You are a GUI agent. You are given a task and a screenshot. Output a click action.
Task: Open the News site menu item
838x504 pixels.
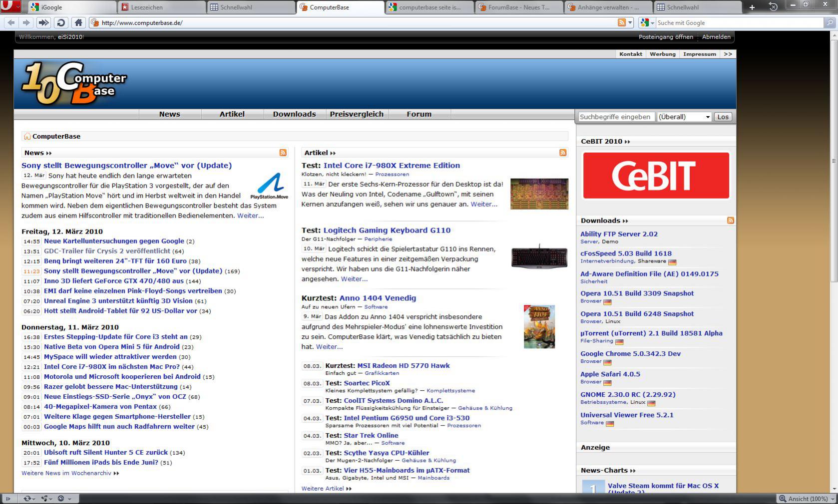click(170, 114)
